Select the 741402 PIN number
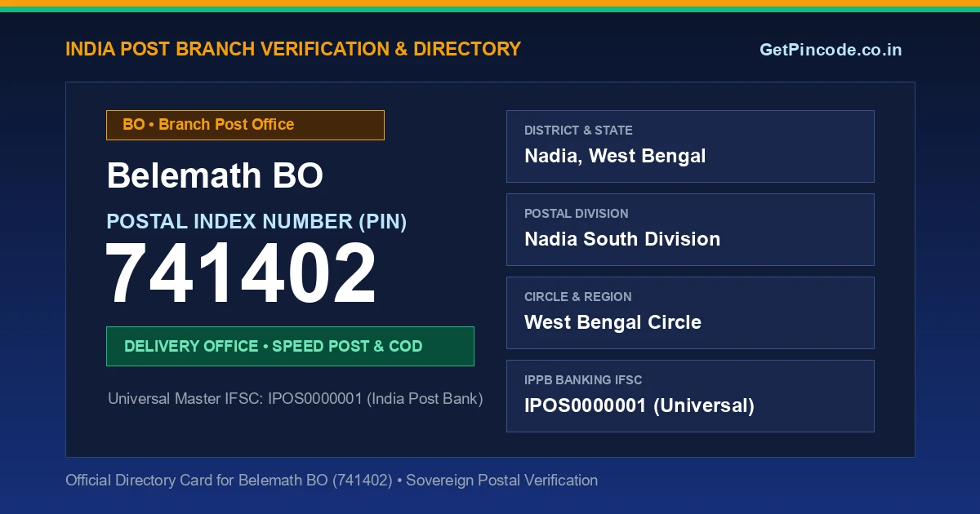 [x=242, y=275]
